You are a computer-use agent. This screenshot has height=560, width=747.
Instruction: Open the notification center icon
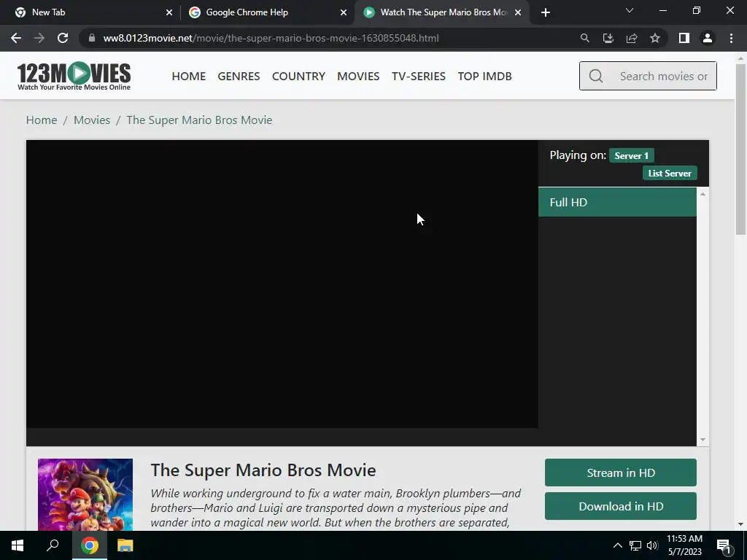(x=724, y=546)
